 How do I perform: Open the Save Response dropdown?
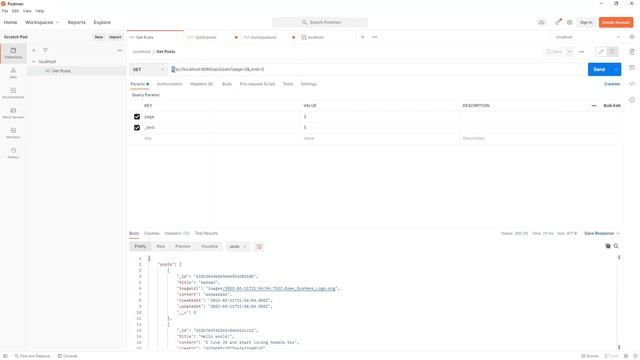pos(602,233)
